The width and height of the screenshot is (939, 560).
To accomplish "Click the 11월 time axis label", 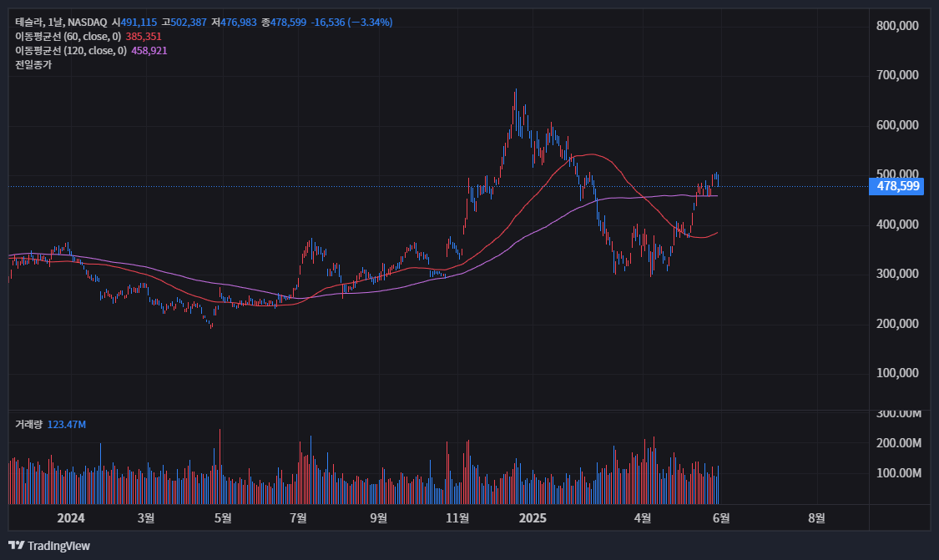I will tap(457, 518).
